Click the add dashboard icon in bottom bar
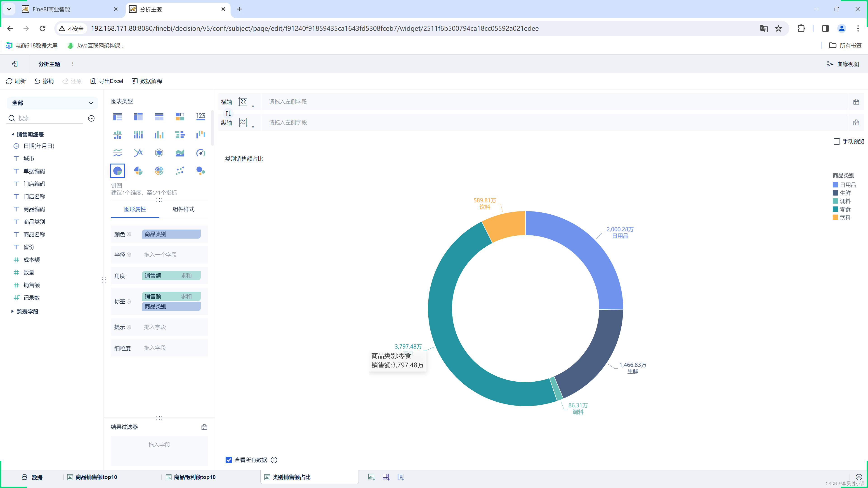868x488 pixels. click(386, 477)
